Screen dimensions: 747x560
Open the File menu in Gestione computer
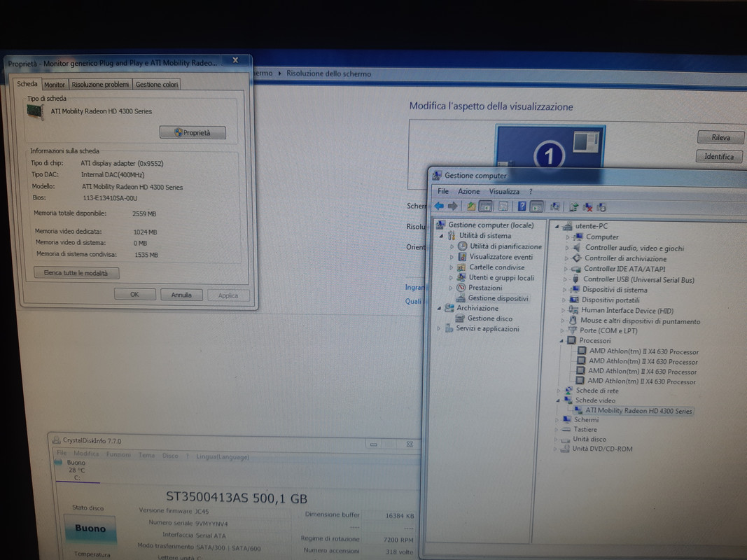tap(443, 191)
